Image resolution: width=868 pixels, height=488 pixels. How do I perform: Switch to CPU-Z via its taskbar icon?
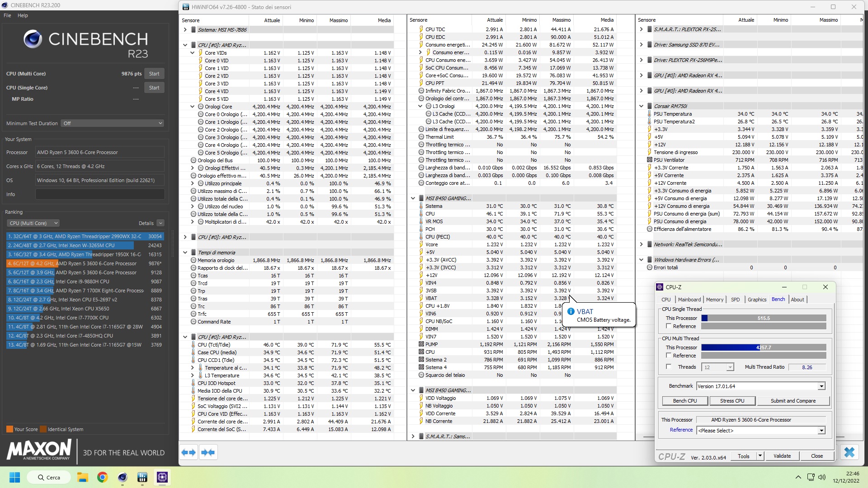coord(162,477)
